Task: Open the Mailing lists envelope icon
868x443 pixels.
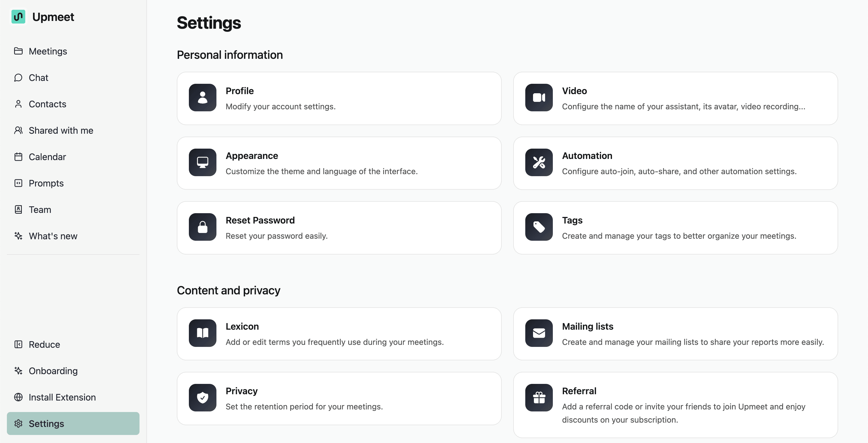Action: click(x=538, y=333)
